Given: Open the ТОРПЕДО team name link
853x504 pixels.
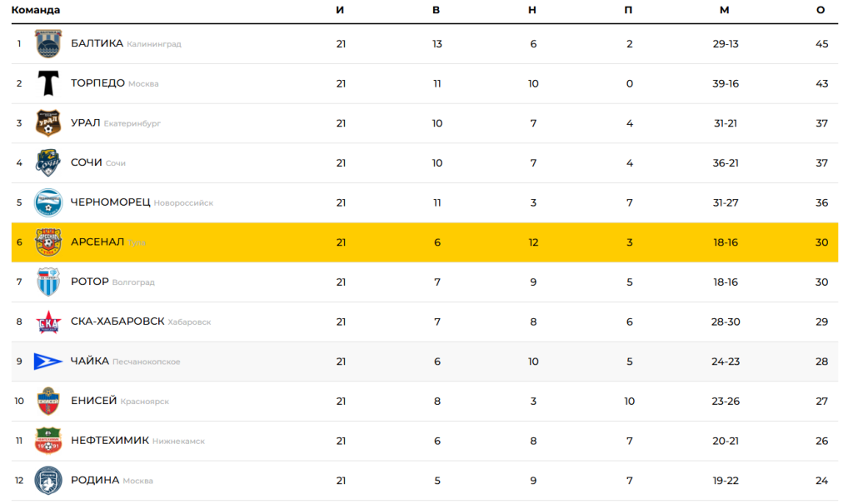Looking at the screenshot, I should (x=97, y=83).
